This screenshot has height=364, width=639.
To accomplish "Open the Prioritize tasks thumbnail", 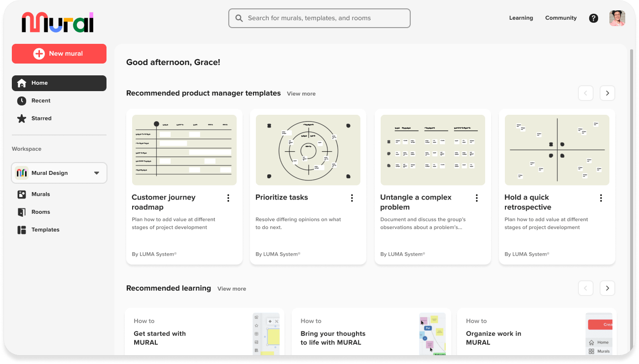I will (x=308, y=150).
